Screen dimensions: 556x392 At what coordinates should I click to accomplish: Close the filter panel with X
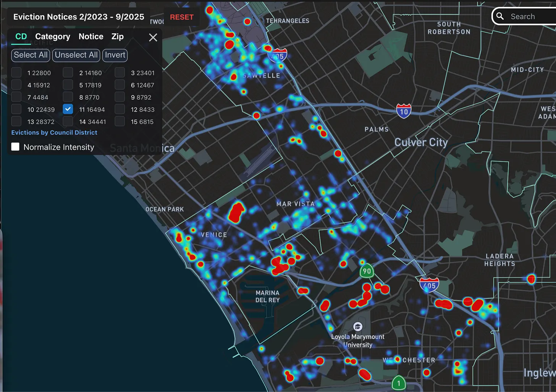[153, 37]
